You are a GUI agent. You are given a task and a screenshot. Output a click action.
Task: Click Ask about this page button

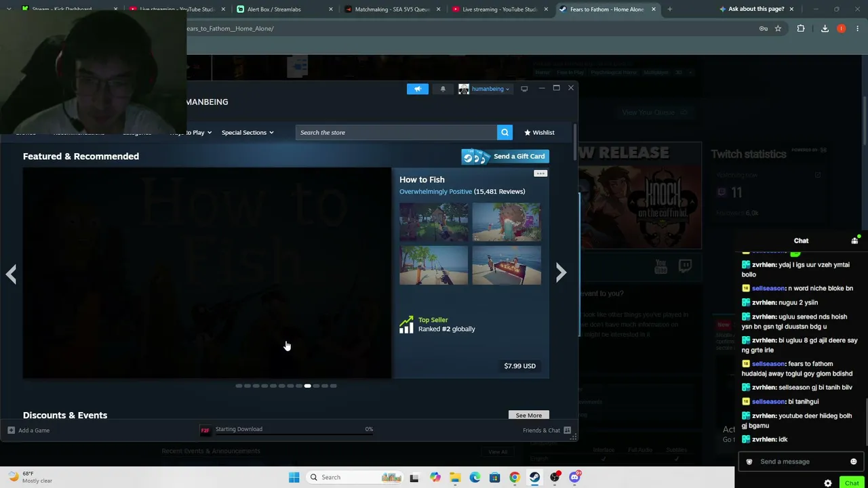click(x=757, y=9)
